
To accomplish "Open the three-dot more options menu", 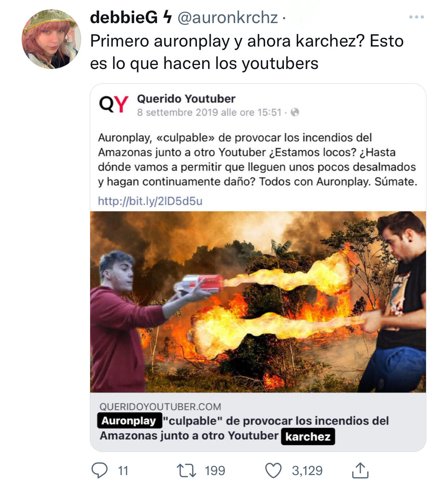I will pos(417,17).
